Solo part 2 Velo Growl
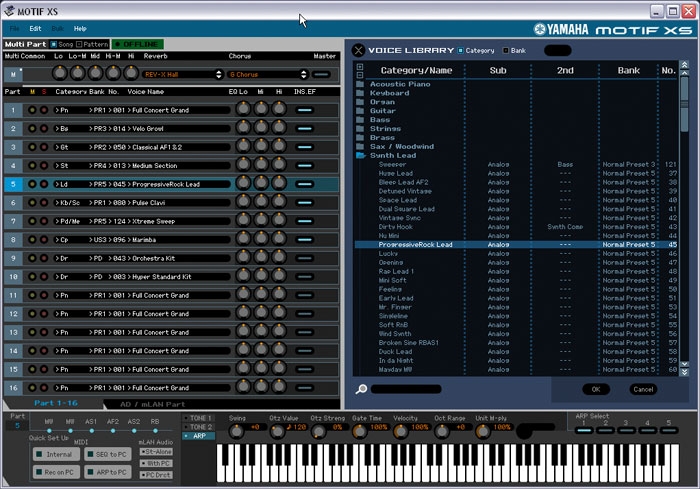This screenshot has height=489, width=700. pos(44,129)
